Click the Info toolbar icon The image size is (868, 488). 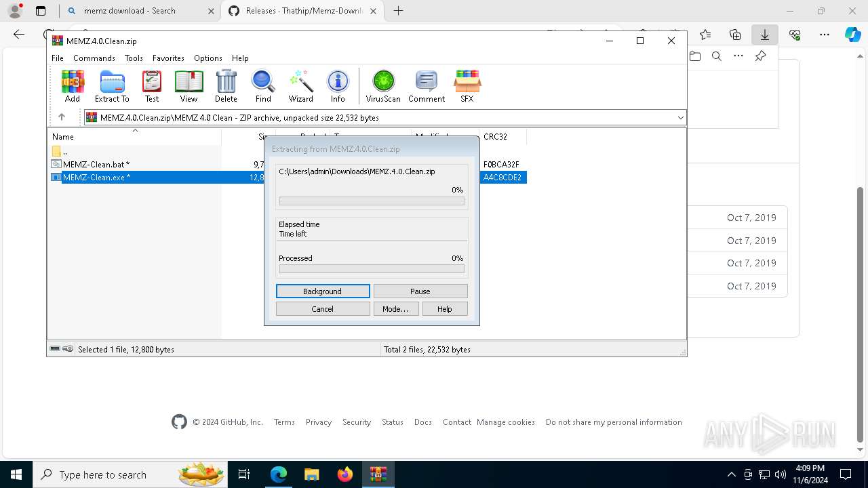tap(338, 86)
